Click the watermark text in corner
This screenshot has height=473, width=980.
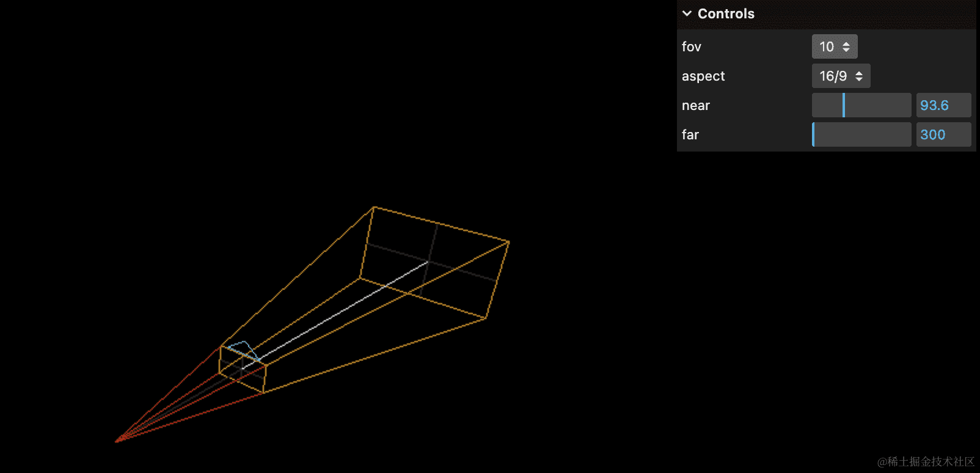(926, 461)
